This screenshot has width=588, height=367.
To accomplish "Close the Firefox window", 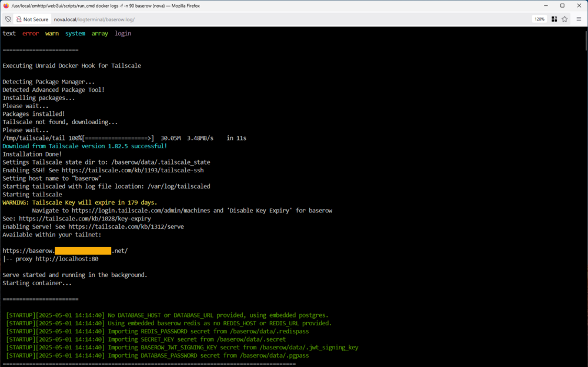I will pyautogui.click(x=579, y=6).
